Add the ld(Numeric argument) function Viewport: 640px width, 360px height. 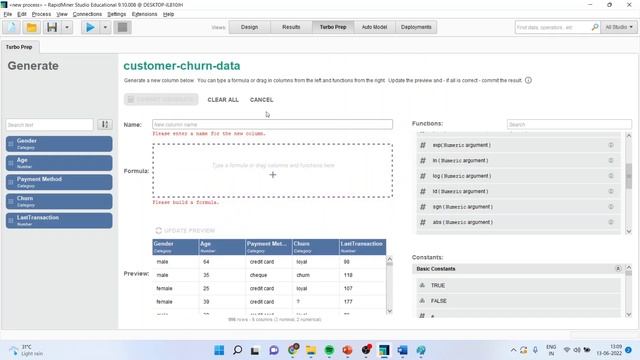(x=518, y=191)
